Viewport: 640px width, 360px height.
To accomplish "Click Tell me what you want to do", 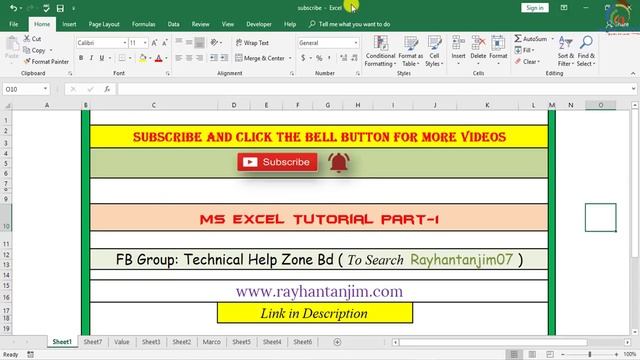I will [349, 24].
